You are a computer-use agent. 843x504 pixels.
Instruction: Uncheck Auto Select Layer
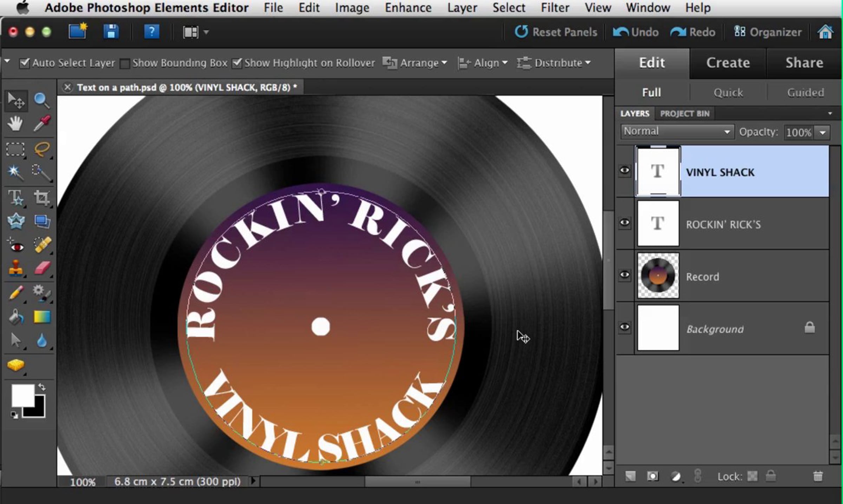24,63
